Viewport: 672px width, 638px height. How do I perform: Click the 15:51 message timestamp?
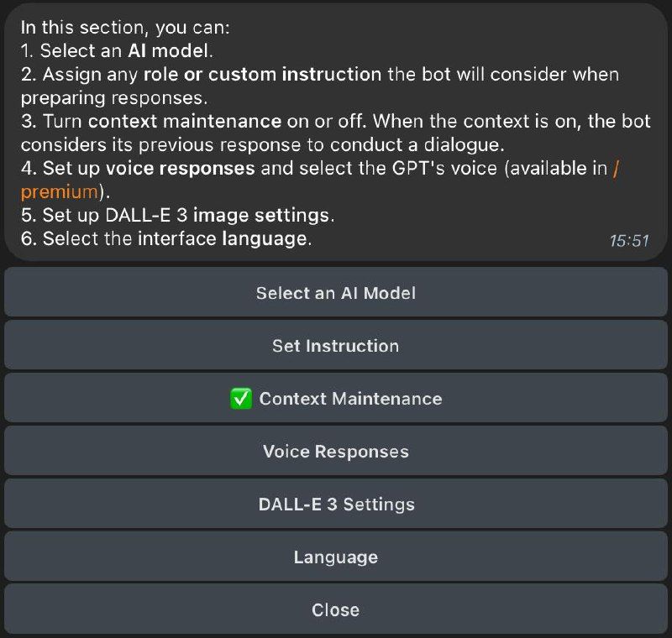tap(629, 241)
